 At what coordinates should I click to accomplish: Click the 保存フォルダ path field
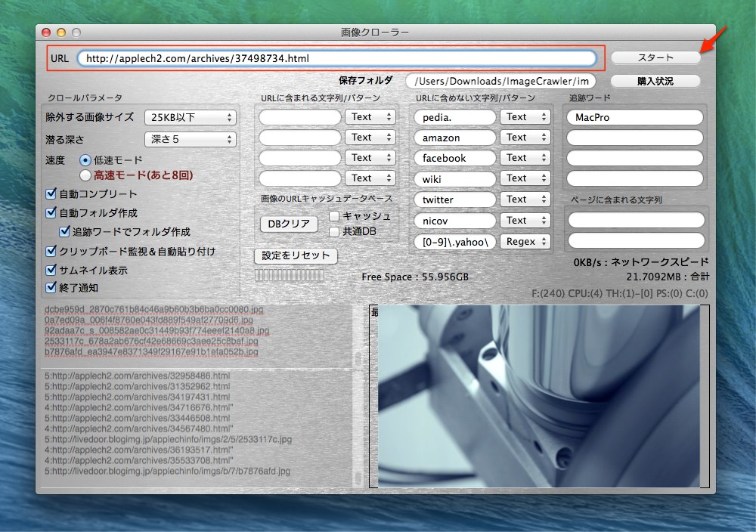[500, 81]
